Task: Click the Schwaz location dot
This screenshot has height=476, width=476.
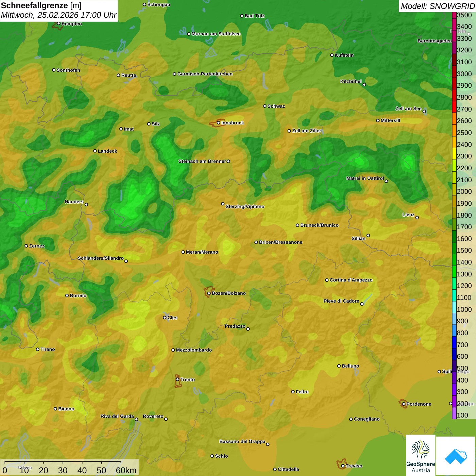Action: (265, 106)
